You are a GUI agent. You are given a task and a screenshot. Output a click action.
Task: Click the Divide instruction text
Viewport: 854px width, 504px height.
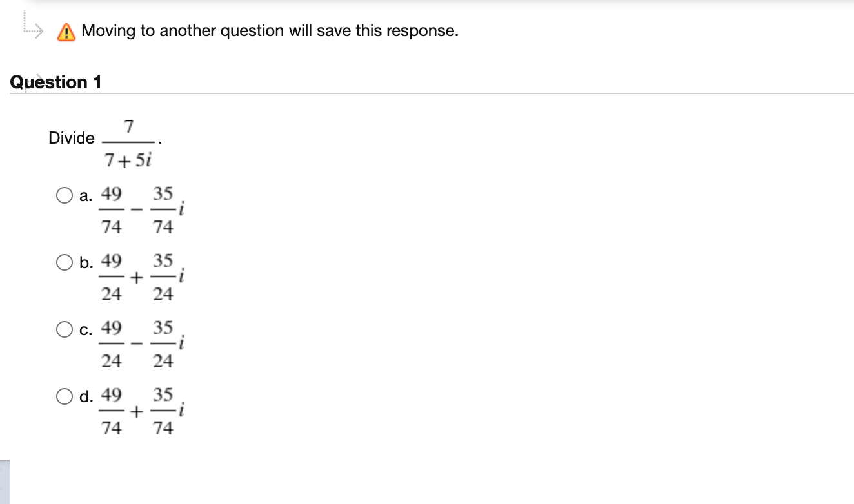(72, 138)
